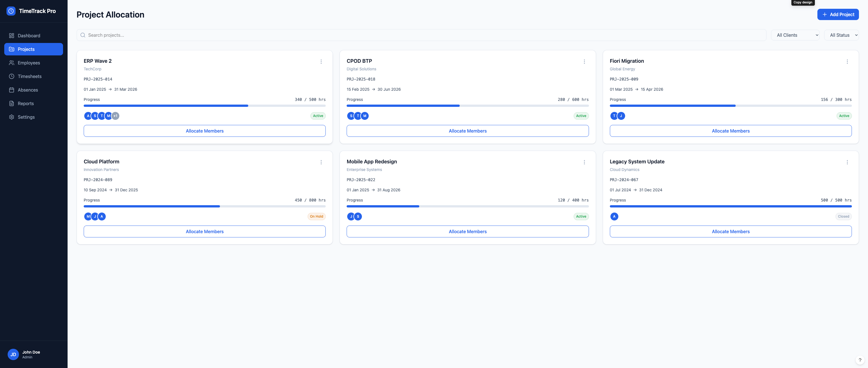Allocate members to Cloud Platform
868x368 pixels.
[x=204, y=231]
